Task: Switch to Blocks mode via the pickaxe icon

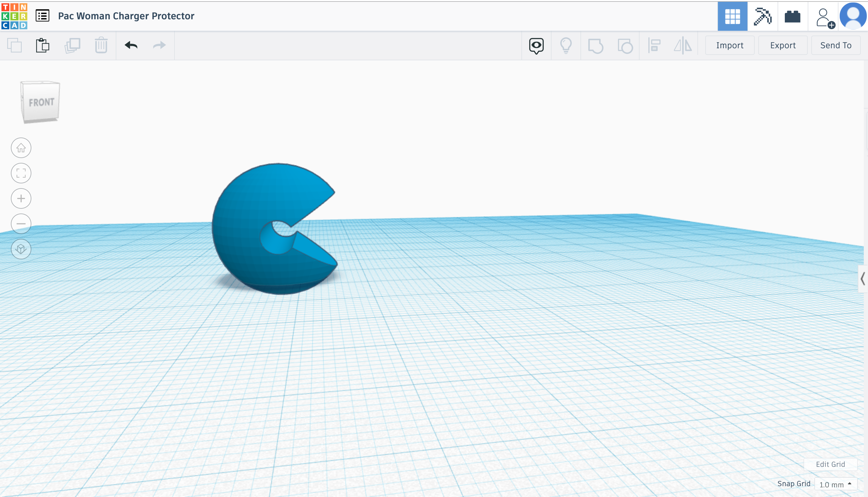Action: pos(762,16)
